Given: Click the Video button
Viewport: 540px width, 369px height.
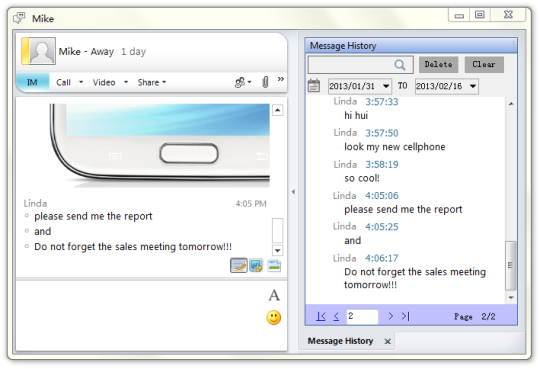Looking at the screenshot, I should tap(104, 82).
